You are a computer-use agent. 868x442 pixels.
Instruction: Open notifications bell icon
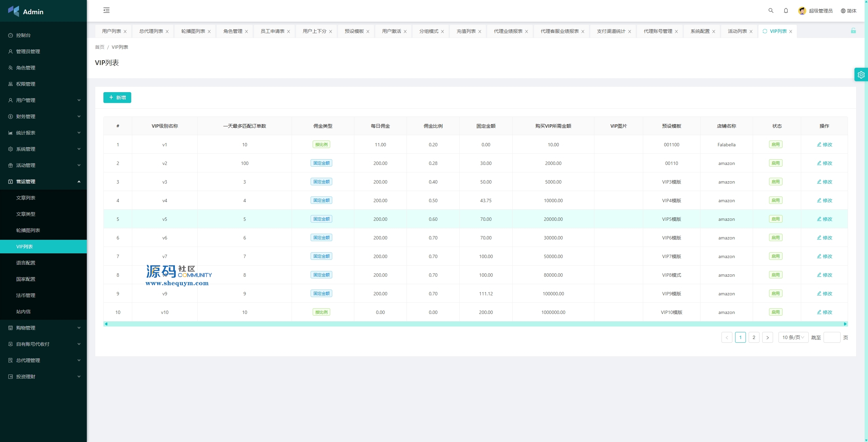[x=786, y=10]
